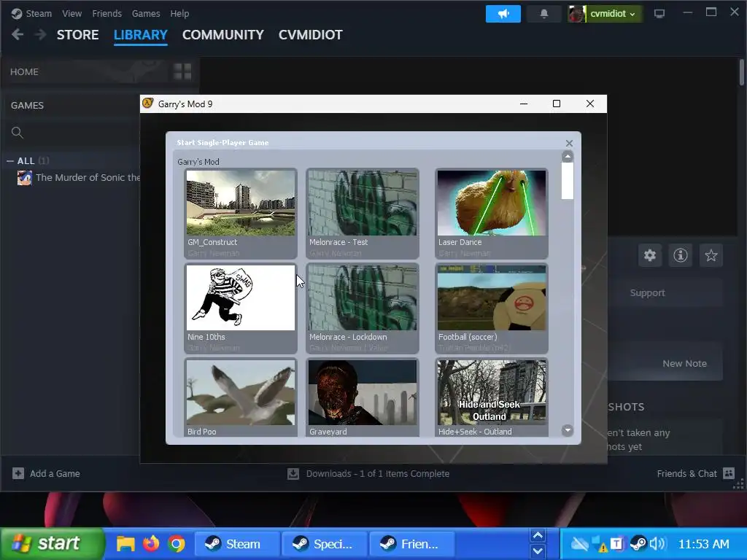Viewport: 747px width, 560px height.
Task: Click the network warning tray icon
Action: coord(600,544)
